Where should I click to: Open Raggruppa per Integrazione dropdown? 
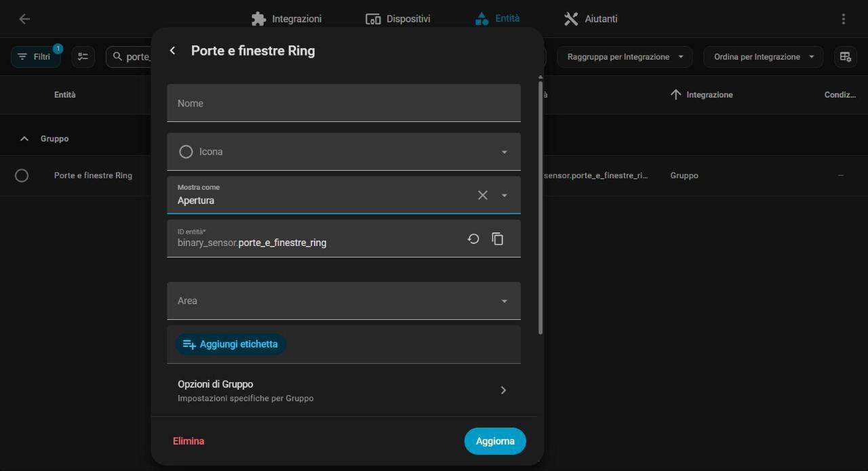625,57
